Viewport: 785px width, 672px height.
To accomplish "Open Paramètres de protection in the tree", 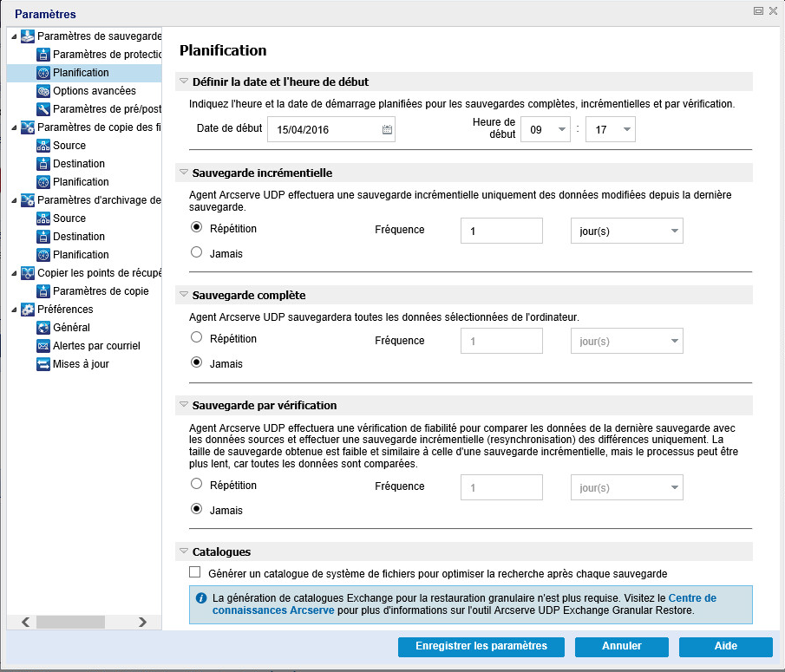I will click(108, 55).
